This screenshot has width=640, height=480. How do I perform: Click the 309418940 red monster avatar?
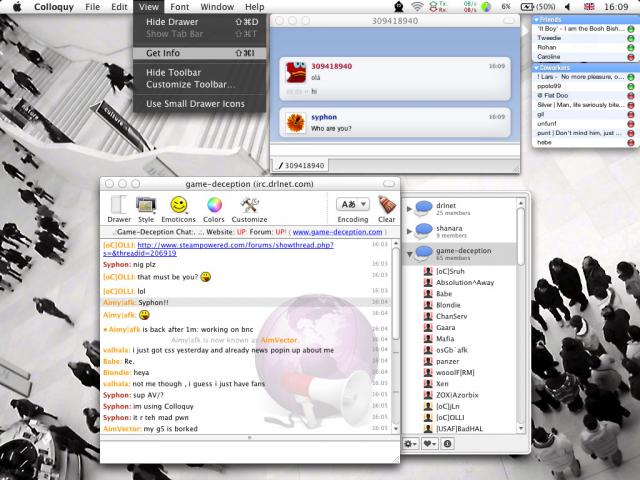[296, 72]
